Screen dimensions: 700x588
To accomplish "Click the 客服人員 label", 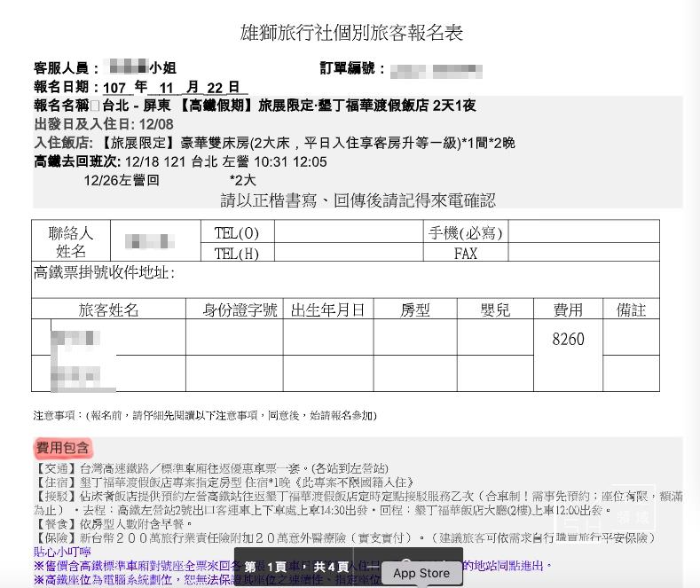I will [67, 68].
